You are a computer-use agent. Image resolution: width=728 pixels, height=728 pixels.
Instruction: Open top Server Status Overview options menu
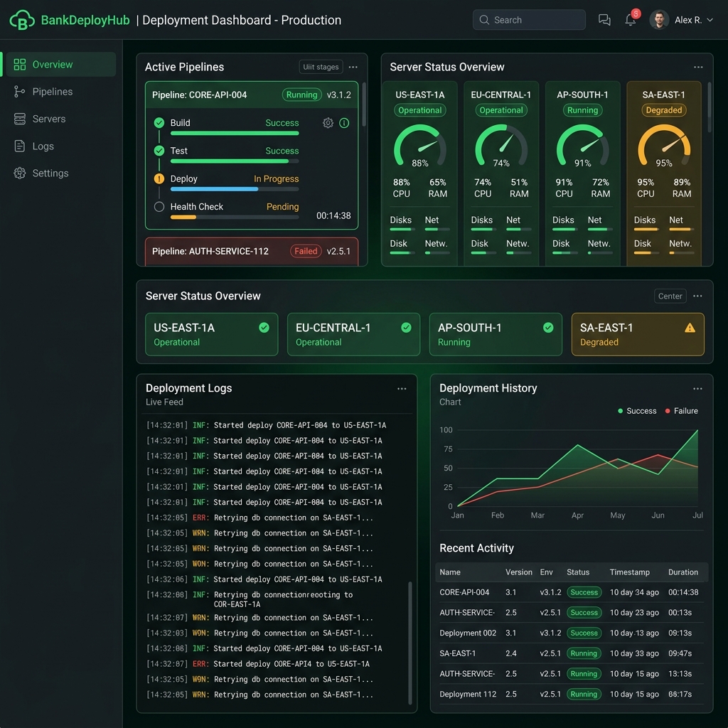[x=698, y=67]
